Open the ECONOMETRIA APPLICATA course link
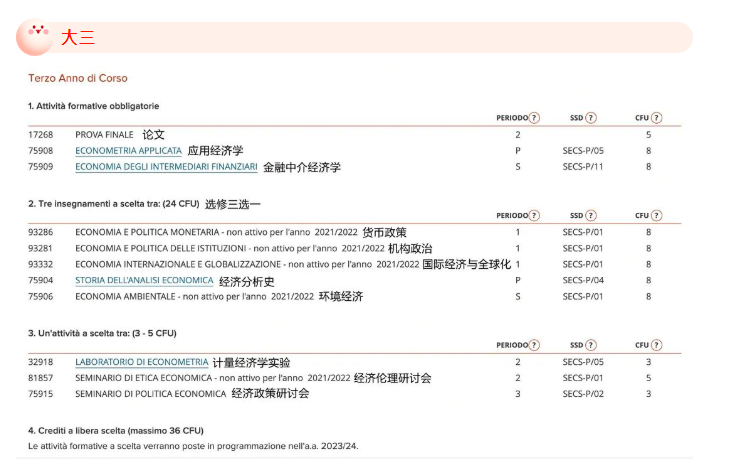737x466 pixels. tap(128, 150)
